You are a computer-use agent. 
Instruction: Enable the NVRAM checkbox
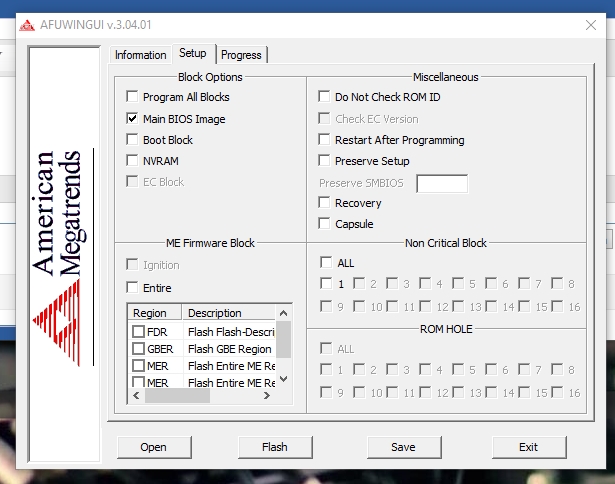point(132,160)
